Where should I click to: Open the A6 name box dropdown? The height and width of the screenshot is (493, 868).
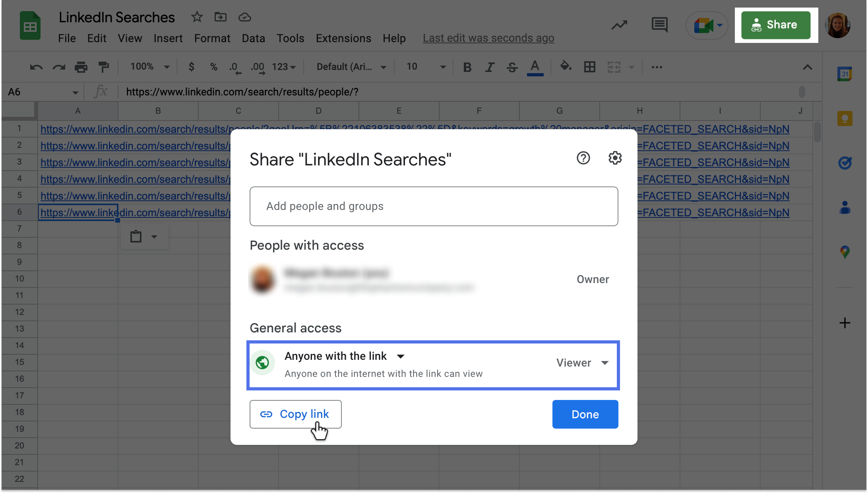[75, 92]
